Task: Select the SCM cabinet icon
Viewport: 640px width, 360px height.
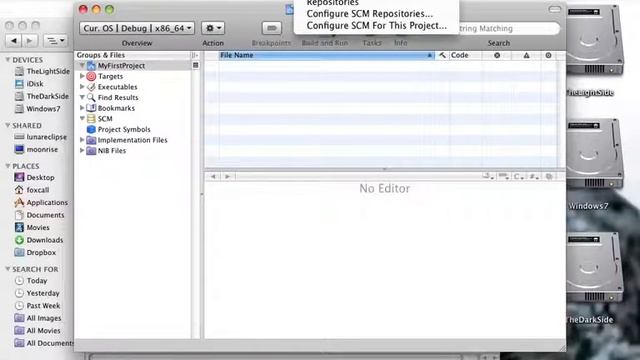Action: 91,118
